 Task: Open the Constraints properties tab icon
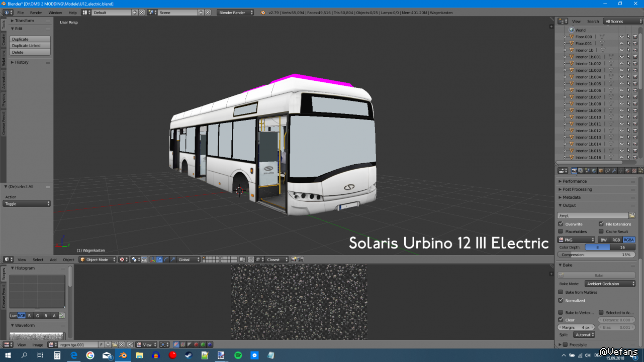607,171
